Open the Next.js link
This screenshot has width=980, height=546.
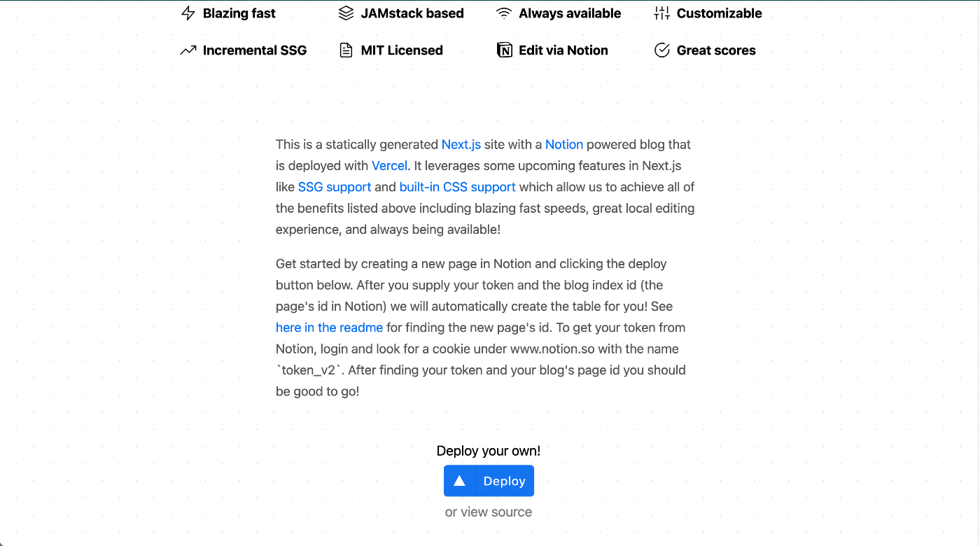[461, 145]
